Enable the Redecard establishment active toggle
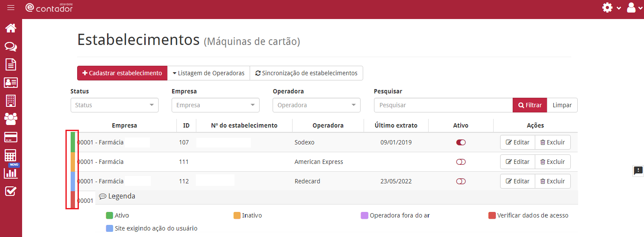This screenshot has width=644, height=237. [461, 181]
